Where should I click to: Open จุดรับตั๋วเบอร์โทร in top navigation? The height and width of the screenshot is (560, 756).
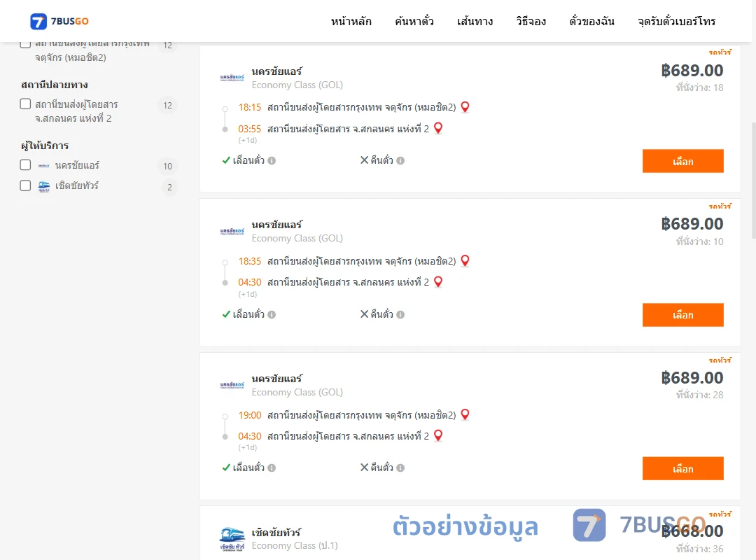click(676, 21)
